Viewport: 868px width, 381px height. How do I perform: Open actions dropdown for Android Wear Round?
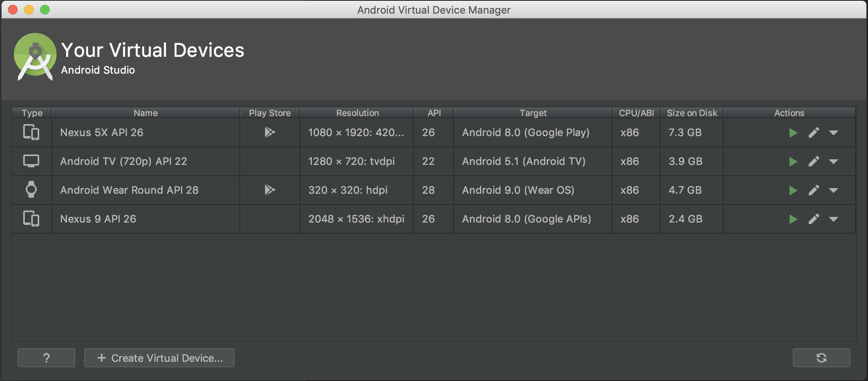coord(834,190)
